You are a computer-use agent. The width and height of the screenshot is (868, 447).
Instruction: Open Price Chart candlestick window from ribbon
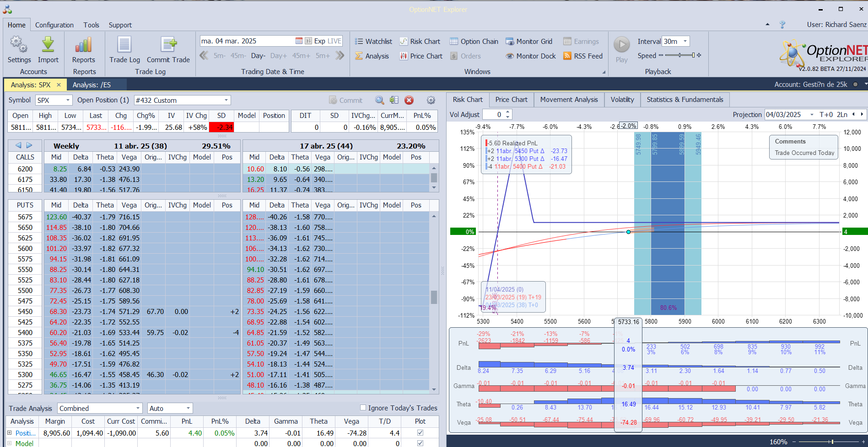421,56
